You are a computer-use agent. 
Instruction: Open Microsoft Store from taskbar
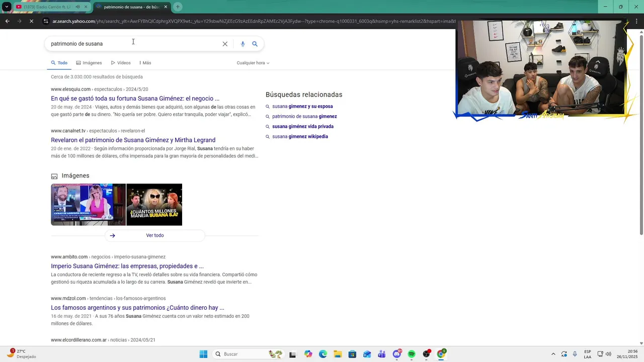(352, 354)
